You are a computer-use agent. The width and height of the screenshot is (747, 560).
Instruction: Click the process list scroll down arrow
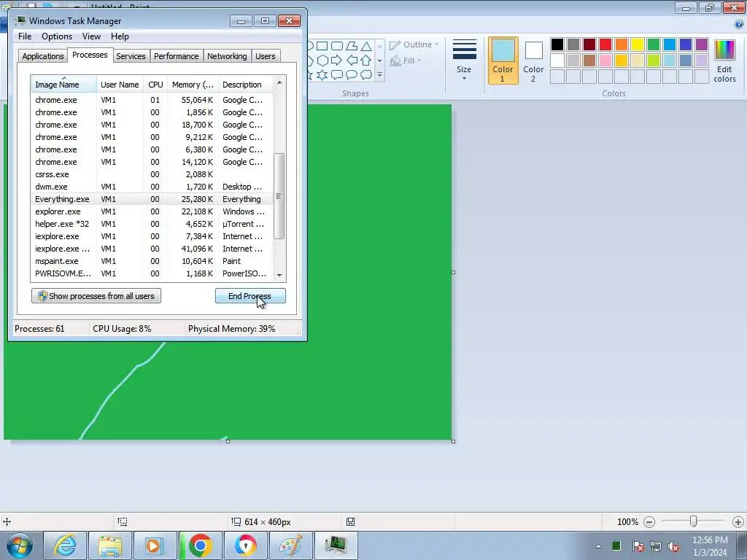[x=279, y=275]
